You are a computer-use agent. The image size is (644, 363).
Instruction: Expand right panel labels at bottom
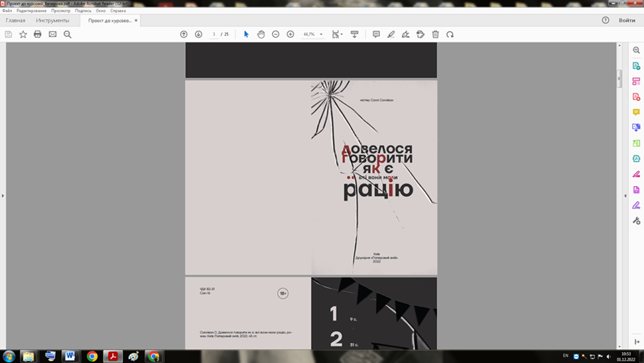coord(637,342)
